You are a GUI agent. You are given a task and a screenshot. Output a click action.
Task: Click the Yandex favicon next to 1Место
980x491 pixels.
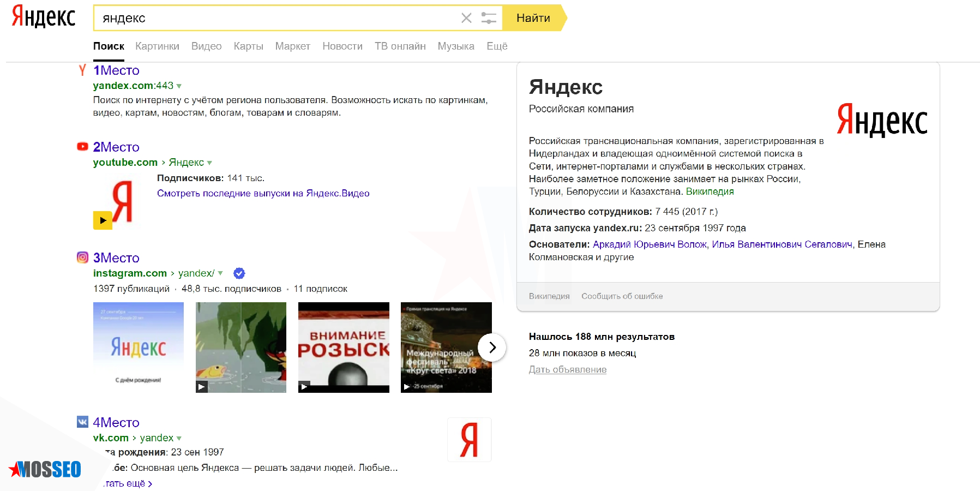click(x=82, y=70)
